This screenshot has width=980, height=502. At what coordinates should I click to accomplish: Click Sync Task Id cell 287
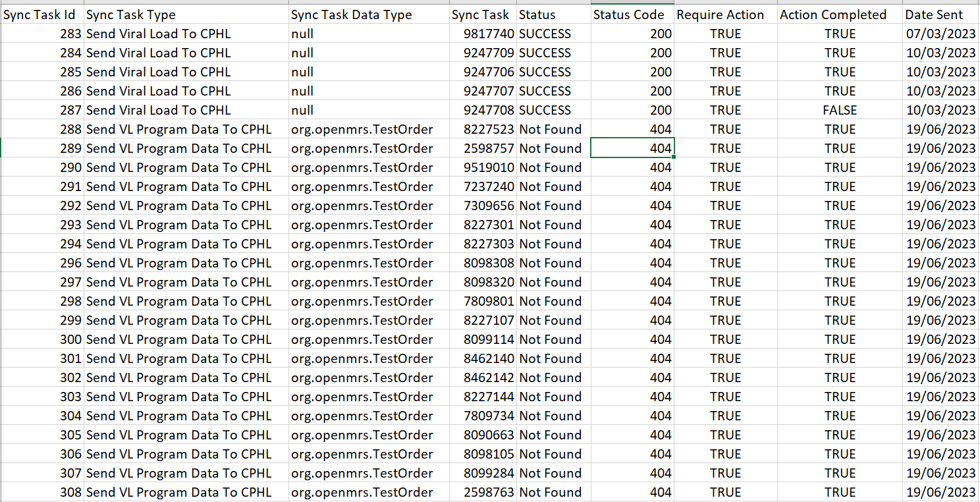[41, 110]
